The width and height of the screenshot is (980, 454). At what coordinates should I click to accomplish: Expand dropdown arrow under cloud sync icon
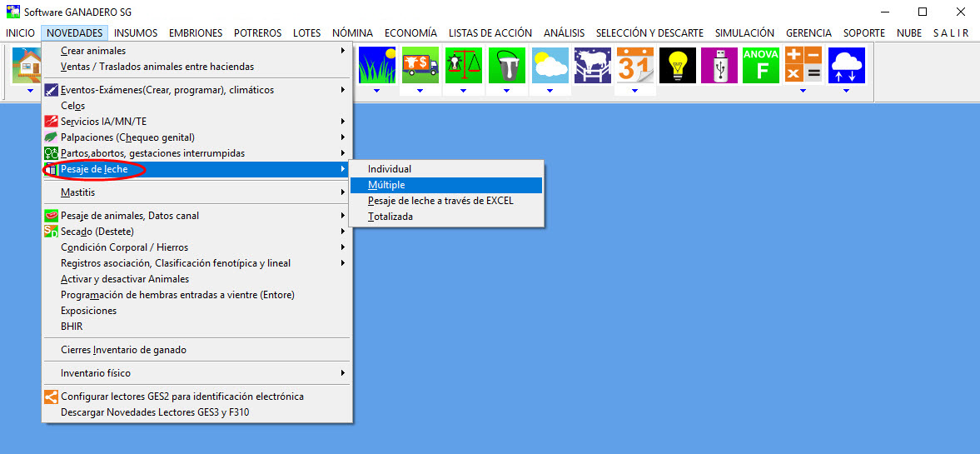[x=846, y=91]
